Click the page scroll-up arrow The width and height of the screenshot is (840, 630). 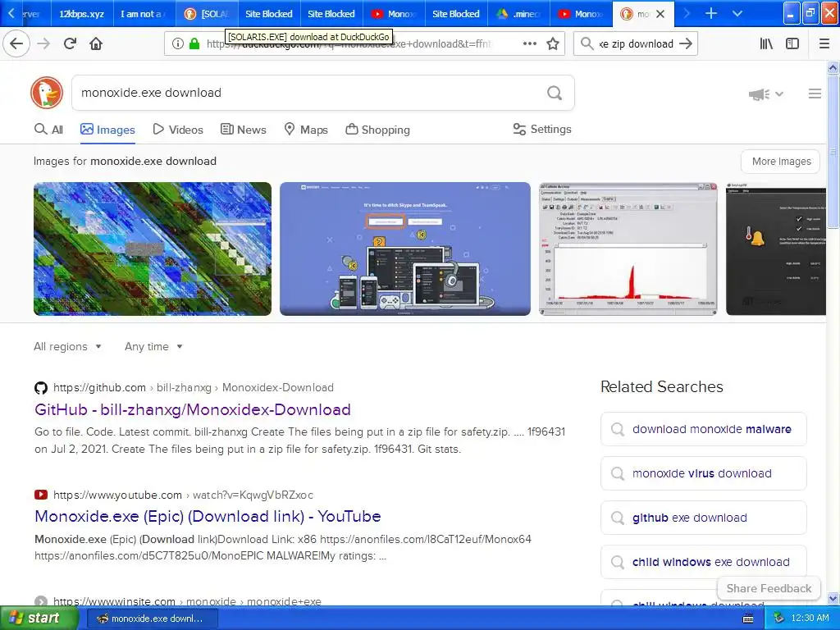833,67
